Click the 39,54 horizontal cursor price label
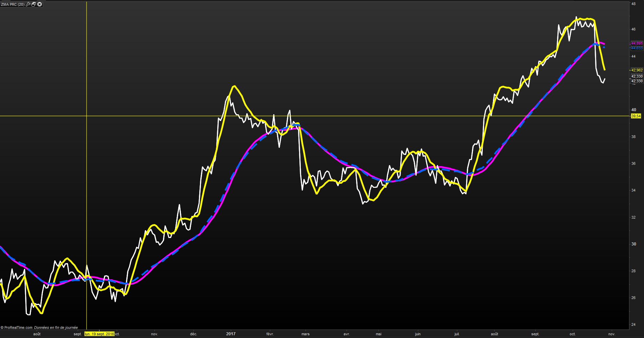This screenshot has height=338, width=644. point(636,116)
